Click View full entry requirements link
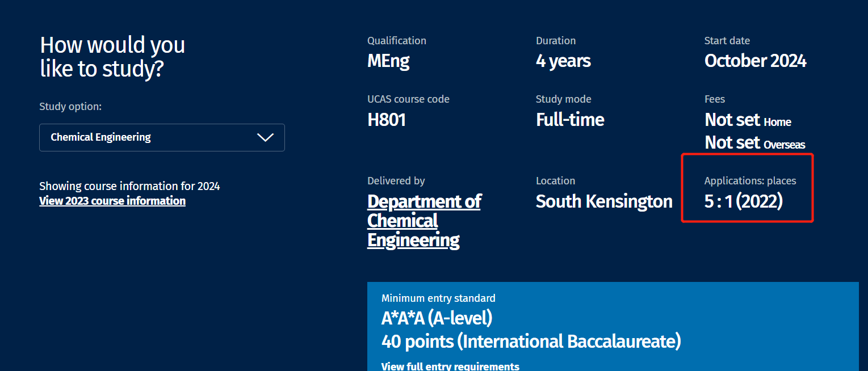868x371 pixels. [x=450, y=366]
